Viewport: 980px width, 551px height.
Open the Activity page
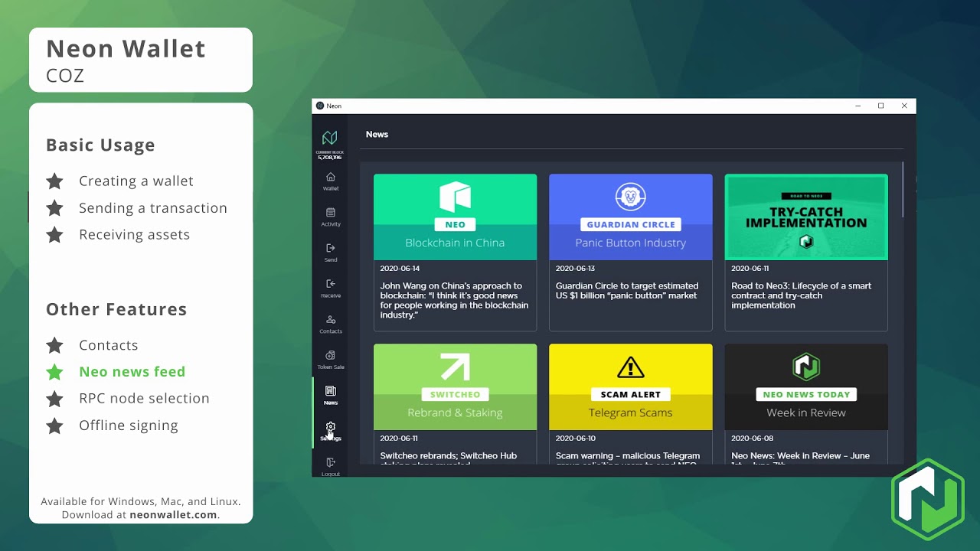(330, 217)
